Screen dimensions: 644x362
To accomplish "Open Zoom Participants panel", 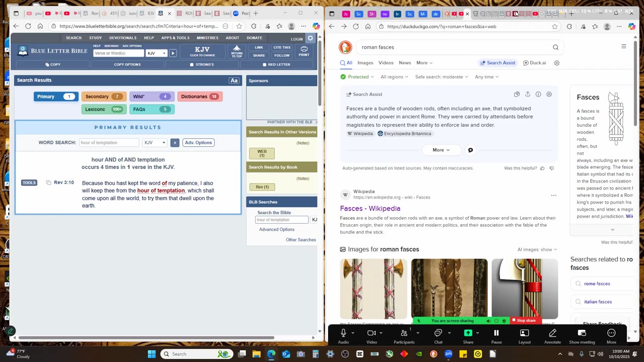I will pyautogui.click(x=404, y=335).
